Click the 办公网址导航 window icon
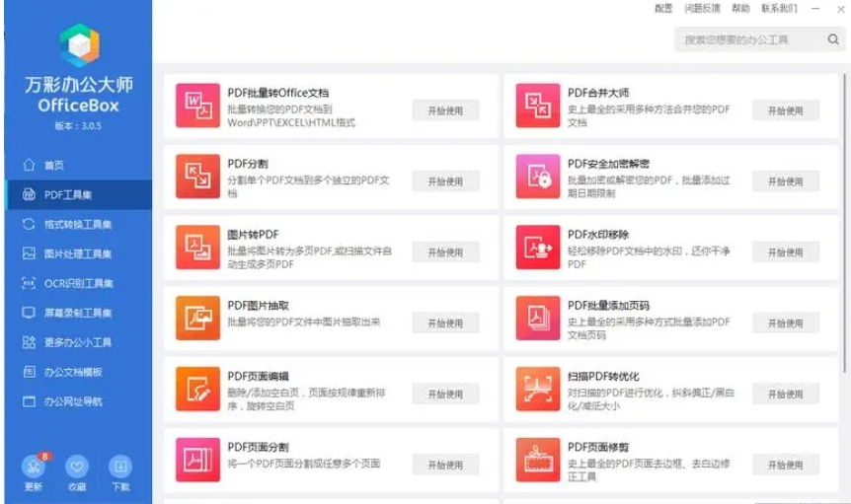851x504 pixels. 29,401
